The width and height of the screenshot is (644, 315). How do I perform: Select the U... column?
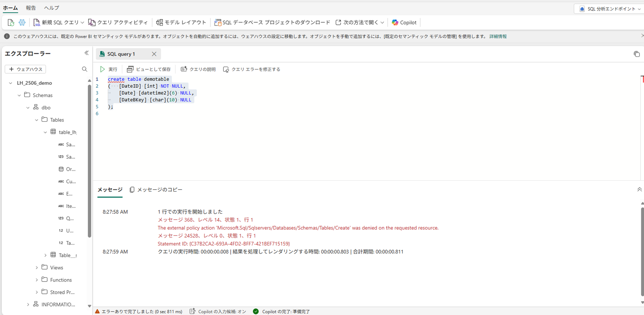point(66,231)
